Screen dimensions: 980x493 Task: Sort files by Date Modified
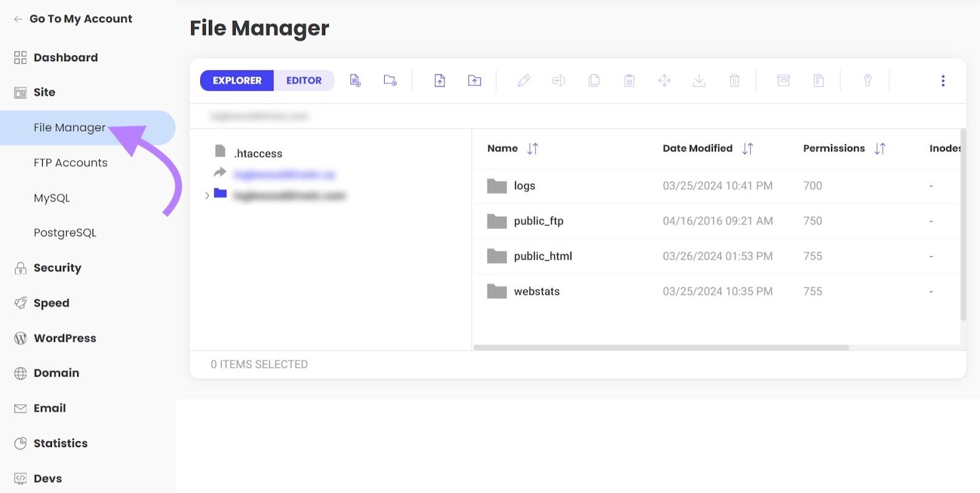747,149
